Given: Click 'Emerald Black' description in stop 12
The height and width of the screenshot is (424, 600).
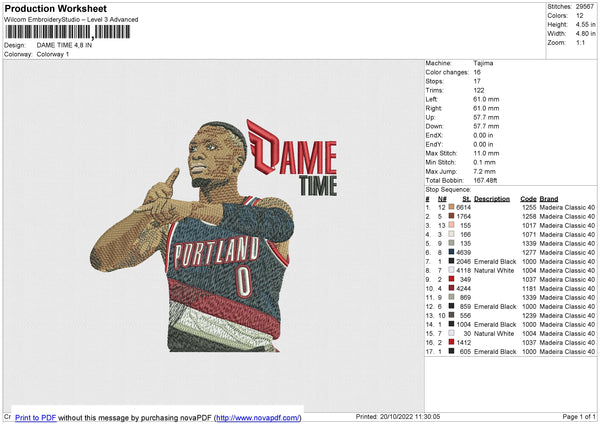Looking at the screenshot, I should pos(495,306).
